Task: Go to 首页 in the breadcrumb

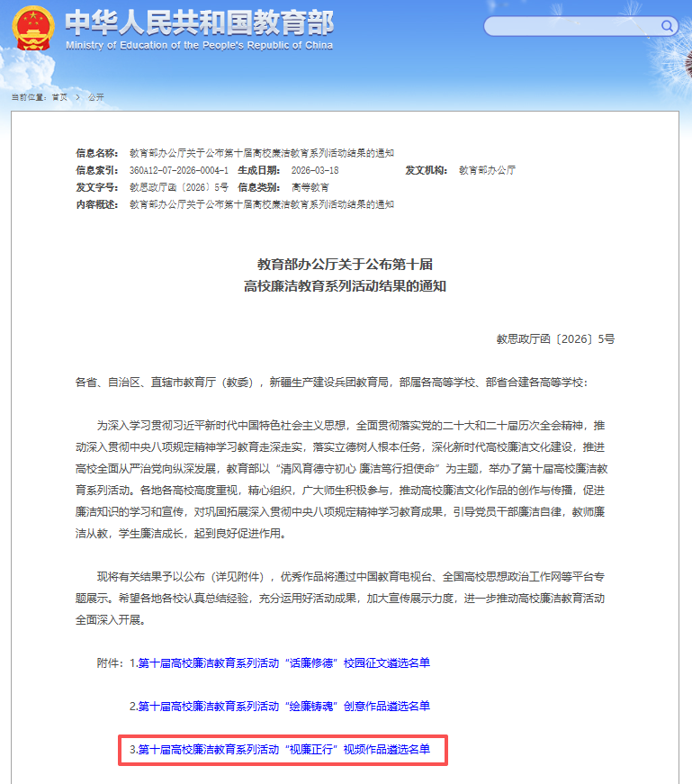Action: [59, 96]
